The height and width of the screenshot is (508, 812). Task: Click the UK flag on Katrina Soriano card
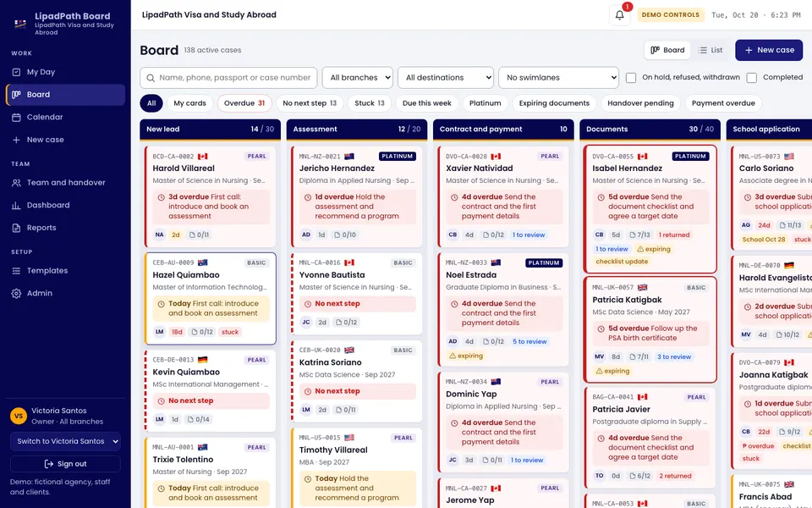(349, 350)
